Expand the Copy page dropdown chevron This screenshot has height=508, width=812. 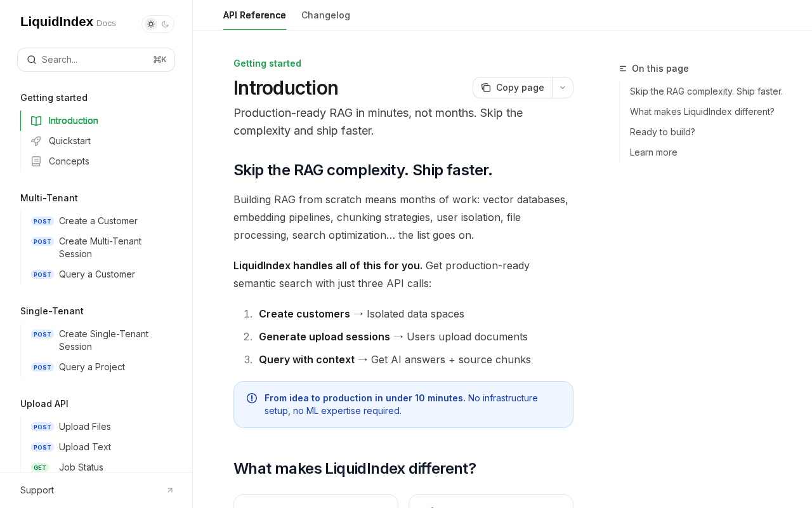pyautogui.click(x=563, y=88)
